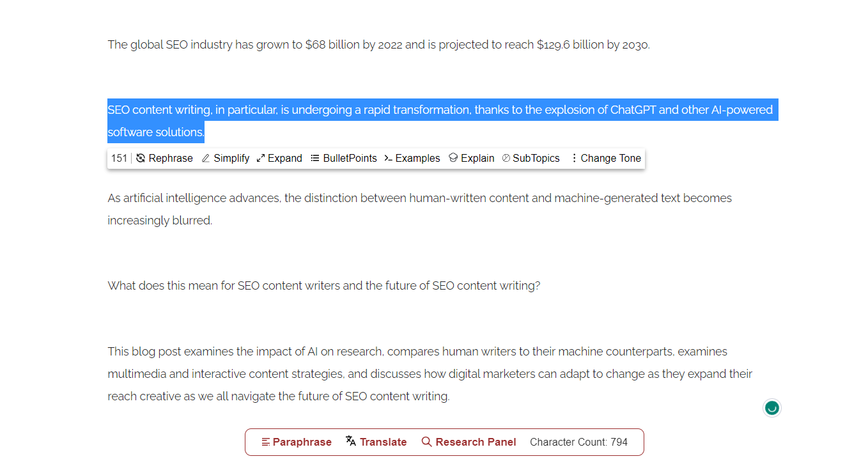Click the Translate action in the bottom bar
Screen dimensions: 868x461
(382, 441)
